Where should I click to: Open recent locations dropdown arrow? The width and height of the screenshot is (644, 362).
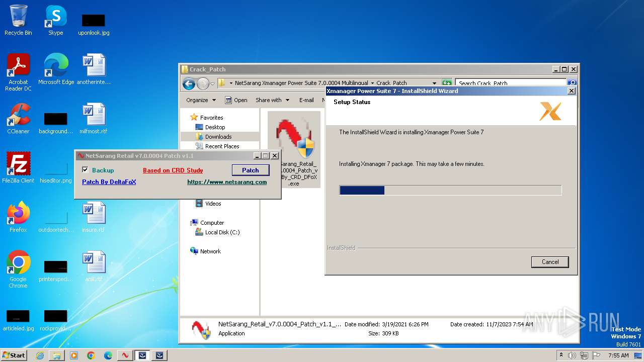(213, 83)
